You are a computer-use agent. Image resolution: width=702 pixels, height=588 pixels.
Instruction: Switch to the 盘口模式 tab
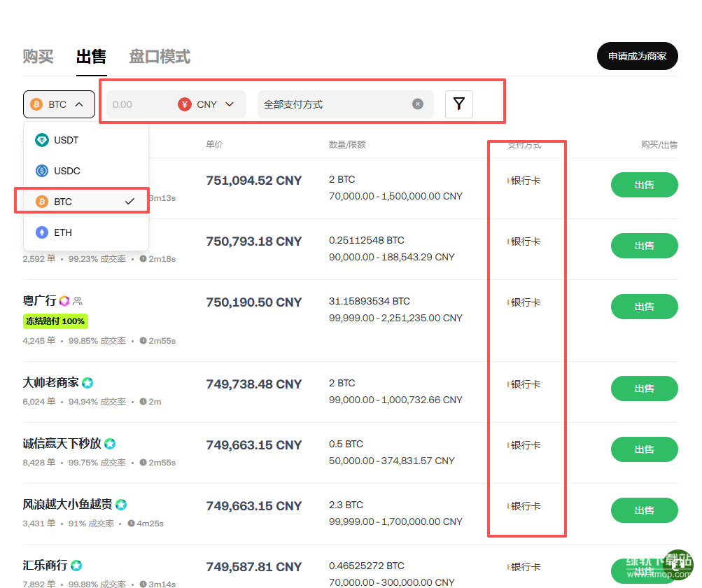[x=160, y=57]
